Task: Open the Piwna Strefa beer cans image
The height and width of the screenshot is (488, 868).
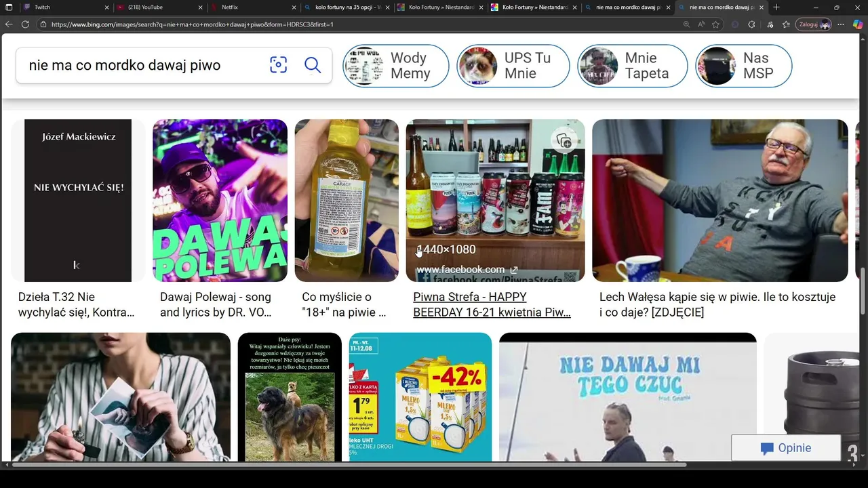Action: click(495, 201)
